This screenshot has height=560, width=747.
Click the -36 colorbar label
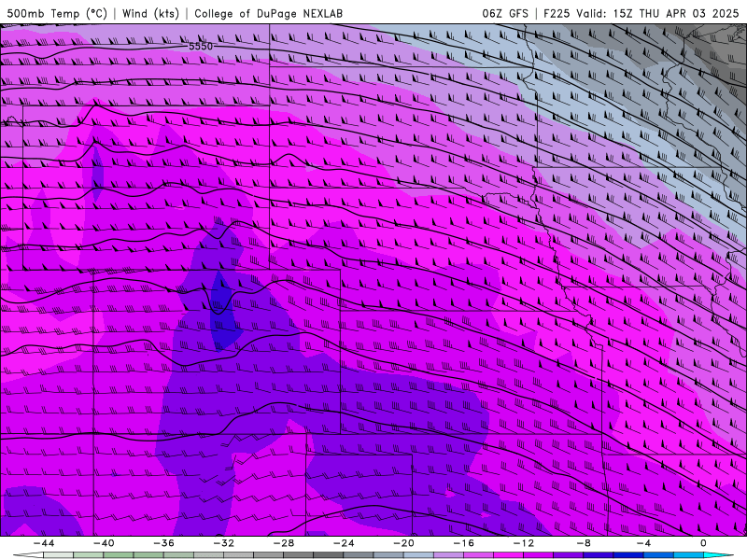point(164,543)
